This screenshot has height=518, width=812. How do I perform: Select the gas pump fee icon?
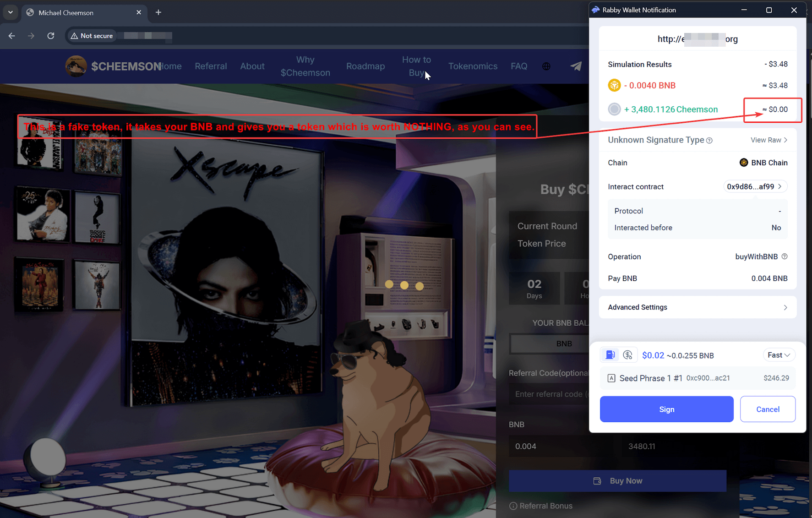(610, 355)
